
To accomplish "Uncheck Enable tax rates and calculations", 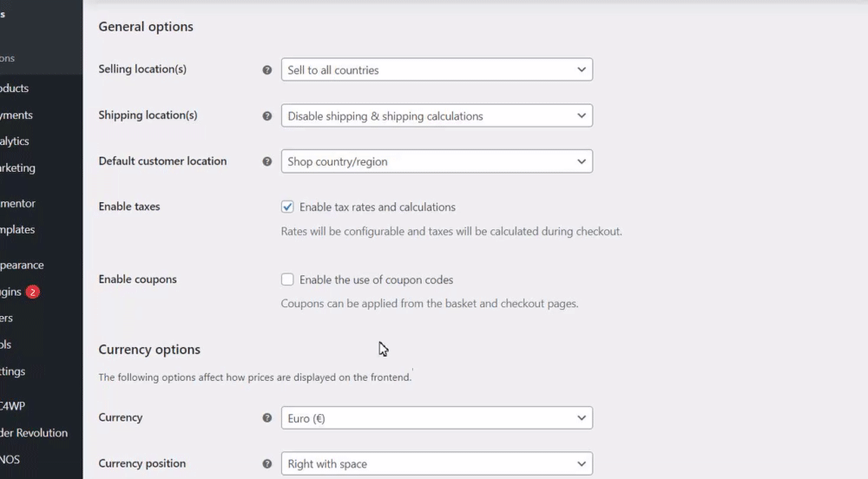I will 287,207.
